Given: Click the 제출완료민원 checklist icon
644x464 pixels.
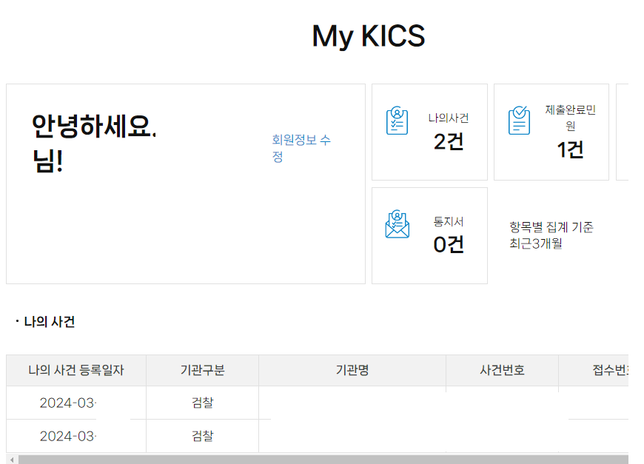Looking at the screenshot, I should click(519, 120).
